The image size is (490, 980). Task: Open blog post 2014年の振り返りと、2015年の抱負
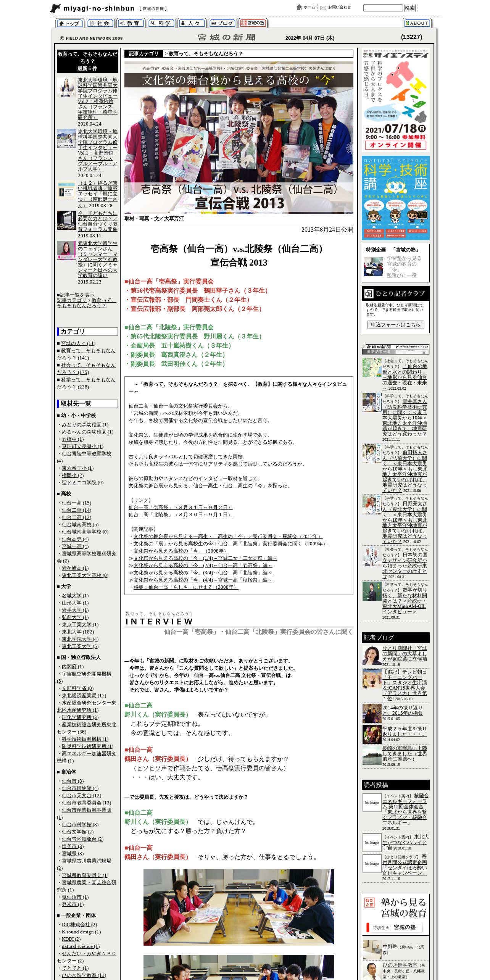403,710
